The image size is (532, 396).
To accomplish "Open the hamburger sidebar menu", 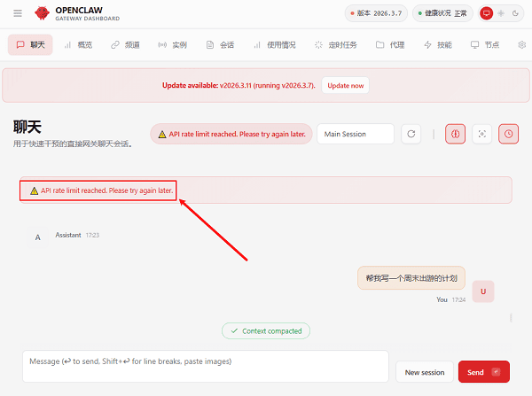I will 18,13.
